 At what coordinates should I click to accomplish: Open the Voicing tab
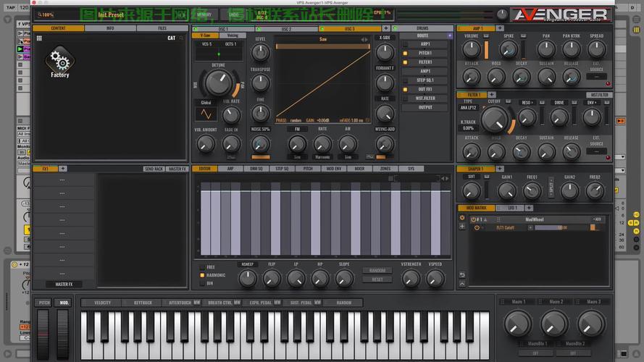tap(233, 35)
